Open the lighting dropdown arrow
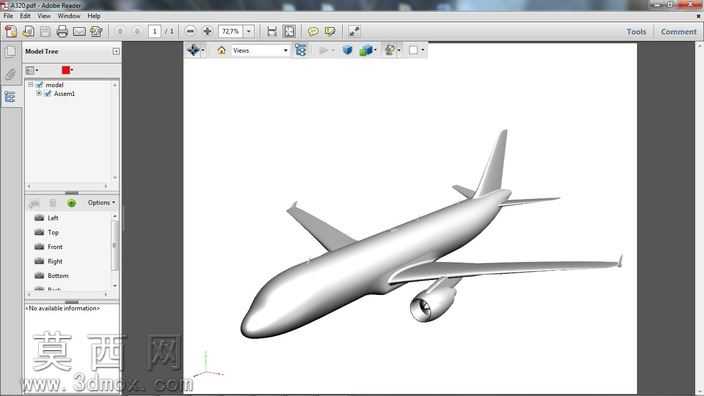 (399, 51)
